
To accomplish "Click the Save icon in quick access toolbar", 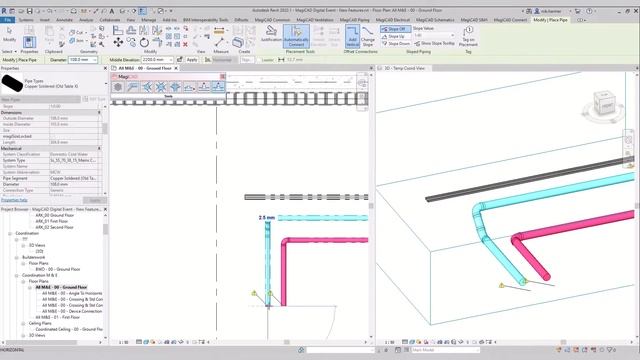I will [29, 11].
